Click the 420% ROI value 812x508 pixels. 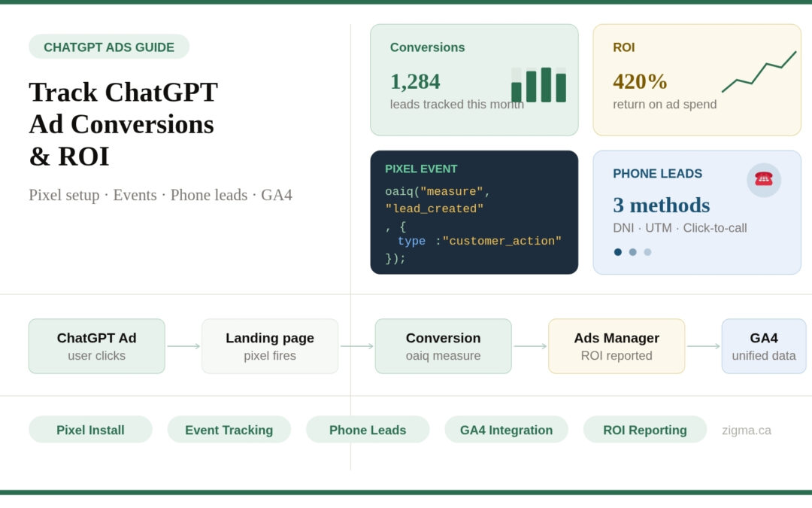coord(640,81)
